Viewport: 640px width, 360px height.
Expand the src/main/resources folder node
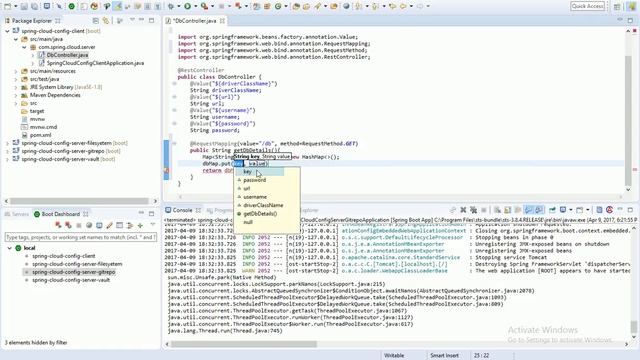16,71
